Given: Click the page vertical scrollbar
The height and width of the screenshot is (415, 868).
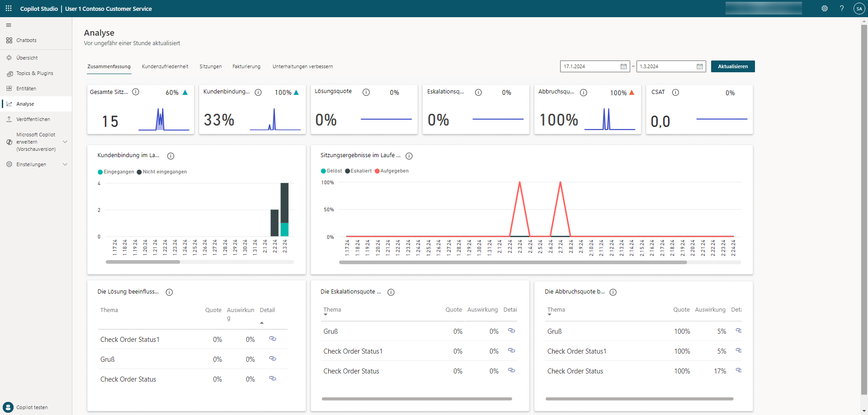Looking at the screenshot, I should [x=864, y=210].
